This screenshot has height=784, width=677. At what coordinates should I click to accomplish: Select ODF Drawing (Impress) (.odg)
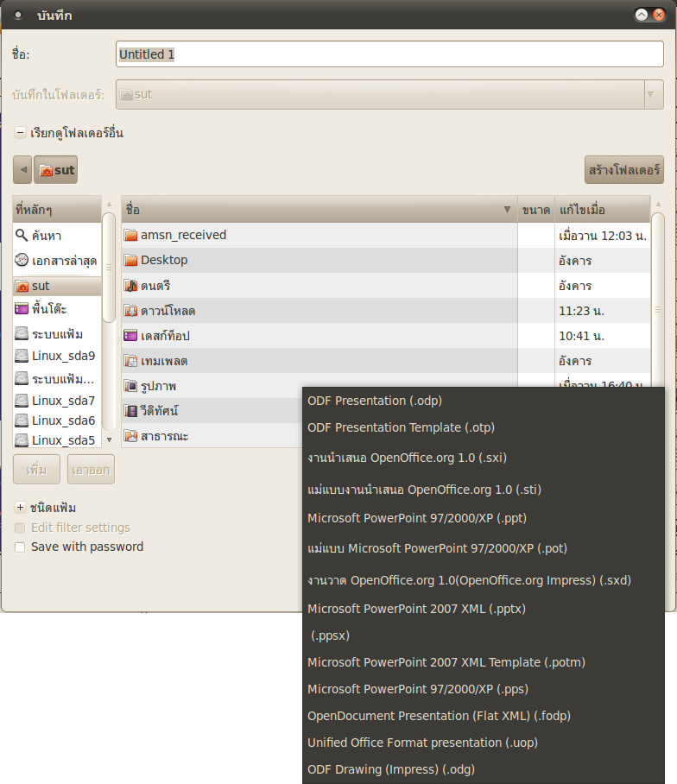(x=484, y=769)
